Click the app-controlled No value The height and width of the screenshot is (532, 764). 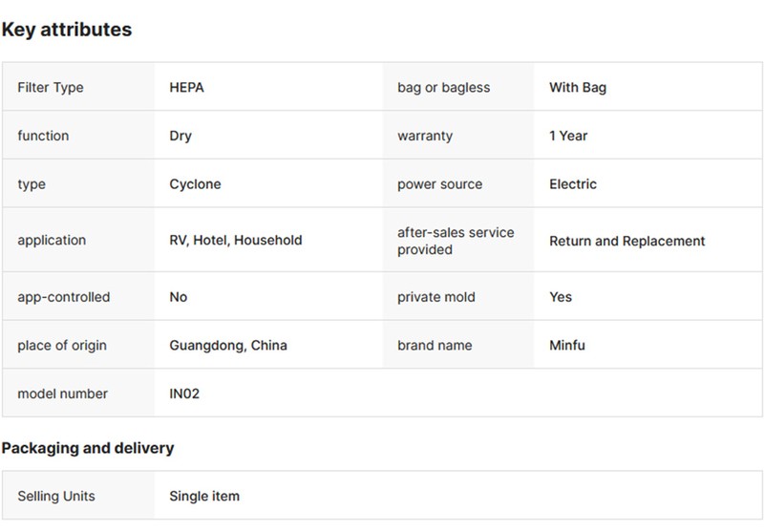pos(179,297)
